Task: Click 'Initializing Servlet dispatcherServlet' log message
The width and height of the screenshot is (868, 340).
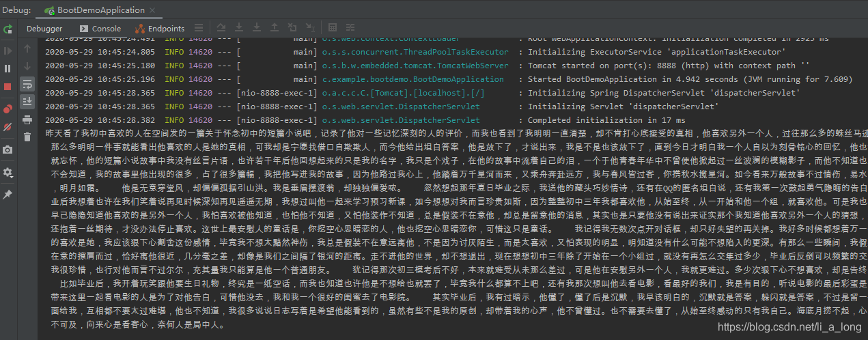Action: click(623, 107)
